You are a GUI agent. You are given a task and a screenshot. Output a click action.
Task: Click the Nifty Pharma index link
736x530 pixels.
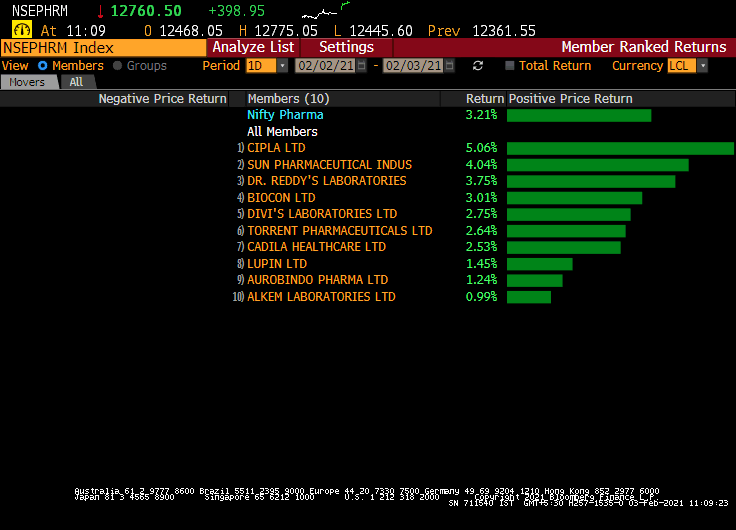[x=285, y=115]
